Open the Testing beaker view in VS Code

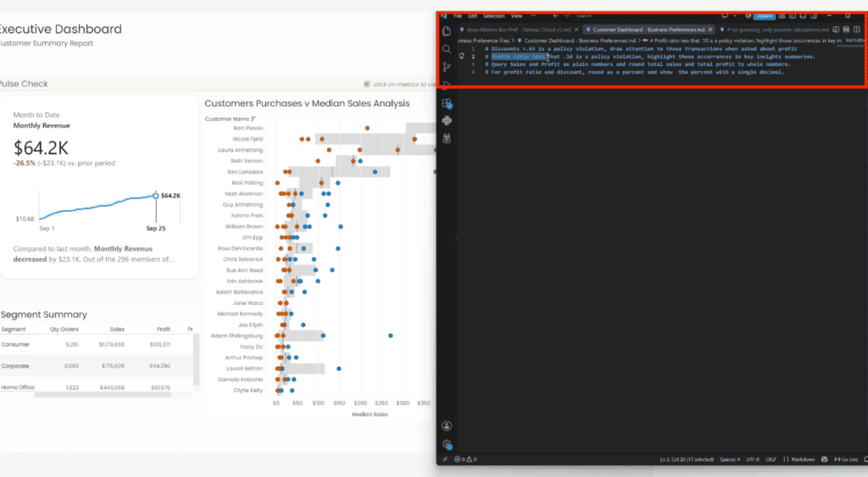pos(447,138)
